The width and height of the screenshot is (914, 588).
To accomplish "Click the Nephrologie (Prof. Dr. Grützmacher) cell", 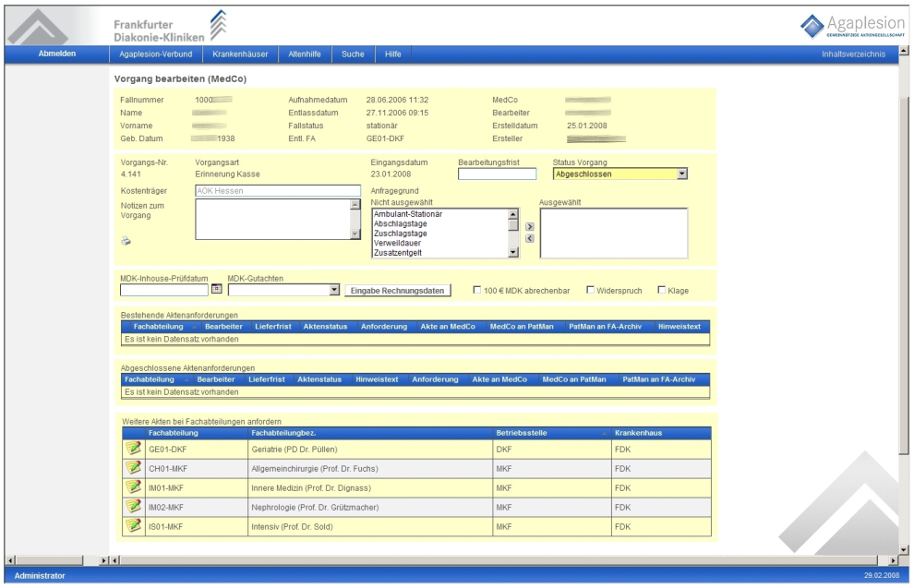I will click(x=370, y=507).
